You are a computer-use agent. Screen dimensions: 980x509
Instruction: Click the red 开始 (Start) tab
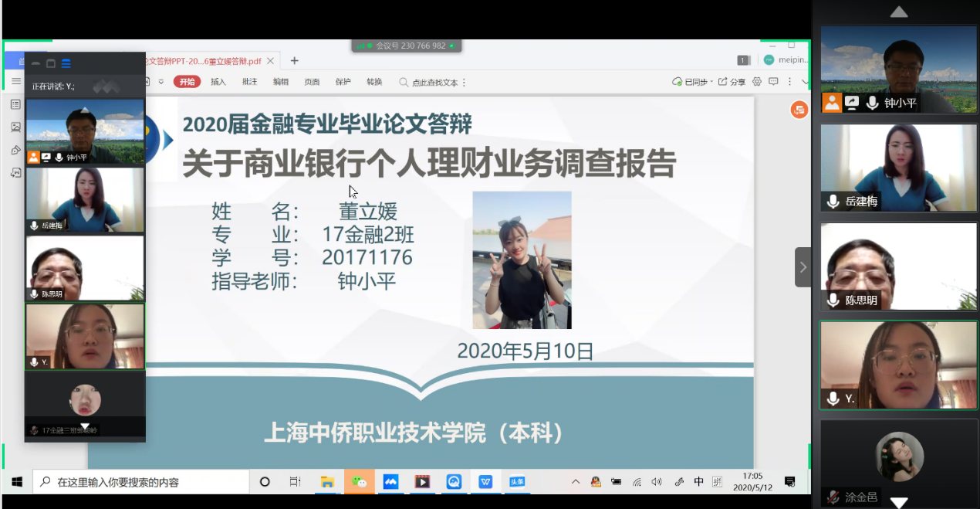187,82
